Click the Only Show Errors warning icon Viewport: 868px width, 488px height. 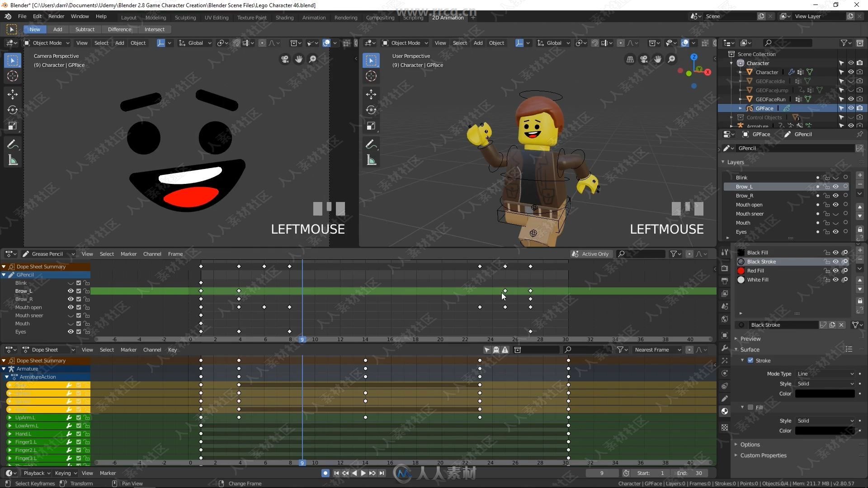coord(505,350)
